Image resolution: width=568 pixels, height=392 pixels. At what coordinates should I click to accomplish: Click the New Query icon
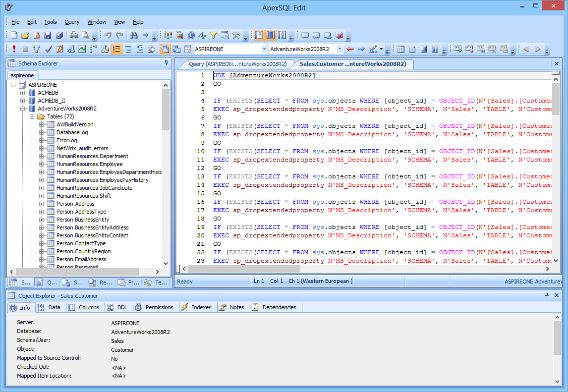[13, 35]
